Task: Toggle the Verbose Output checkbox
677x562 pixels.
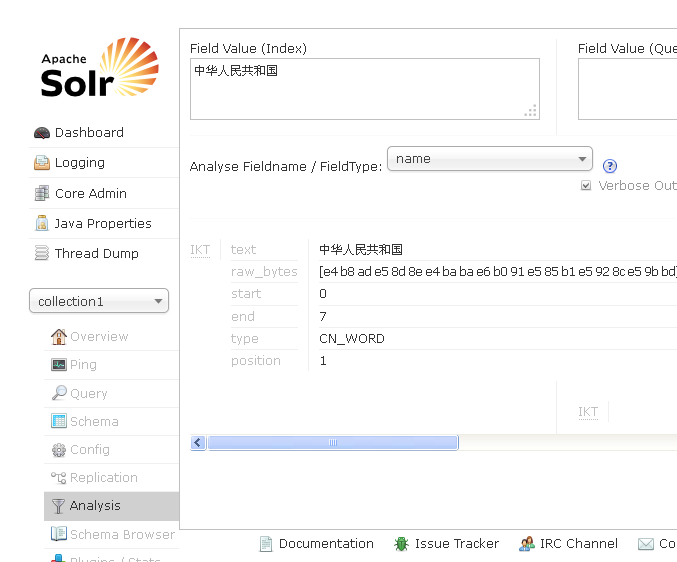Action: click(585, 186)
